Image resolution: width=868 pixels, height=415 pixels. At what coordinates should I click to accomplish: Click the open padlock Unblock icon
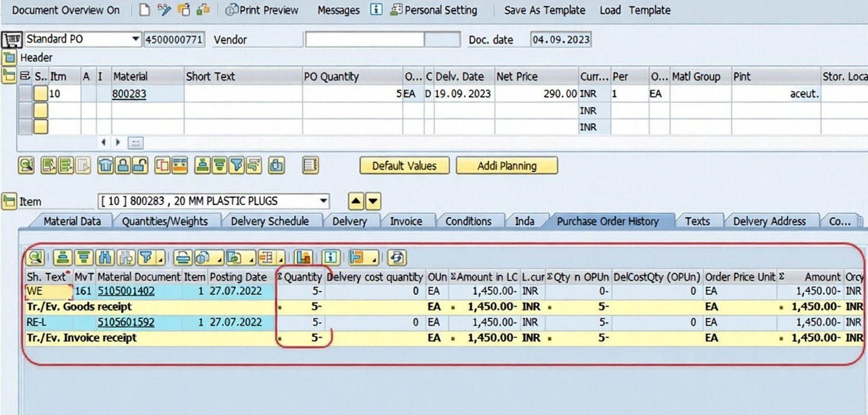[x=139, y=166]
